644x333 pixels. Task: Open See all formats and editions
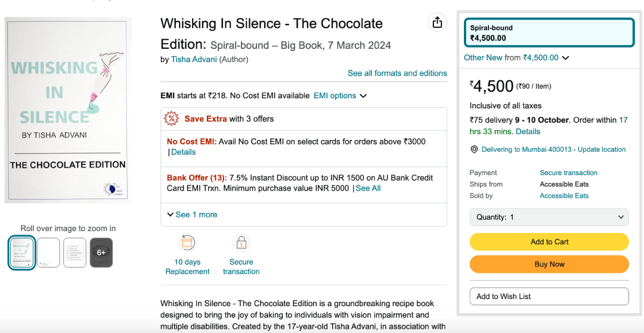[x=397, y=73]
